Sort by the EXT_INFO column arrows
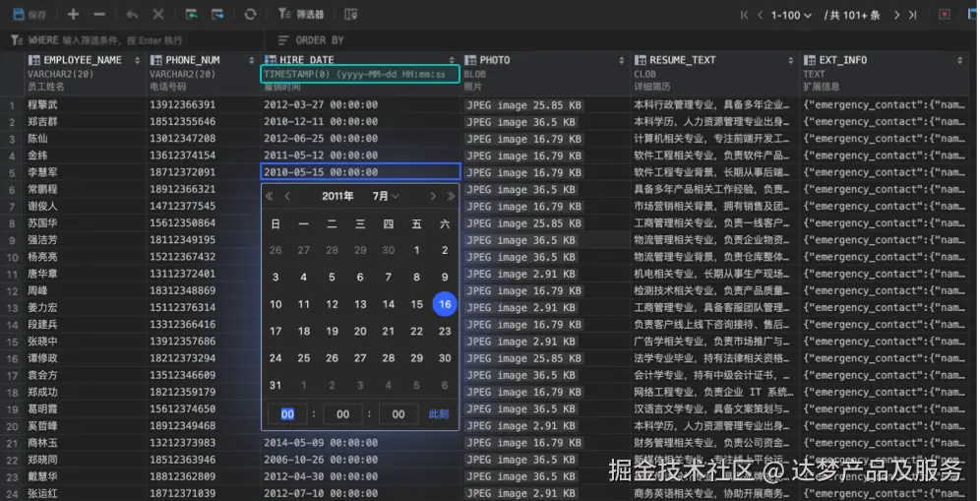980x501 pixels. (960, 60)
